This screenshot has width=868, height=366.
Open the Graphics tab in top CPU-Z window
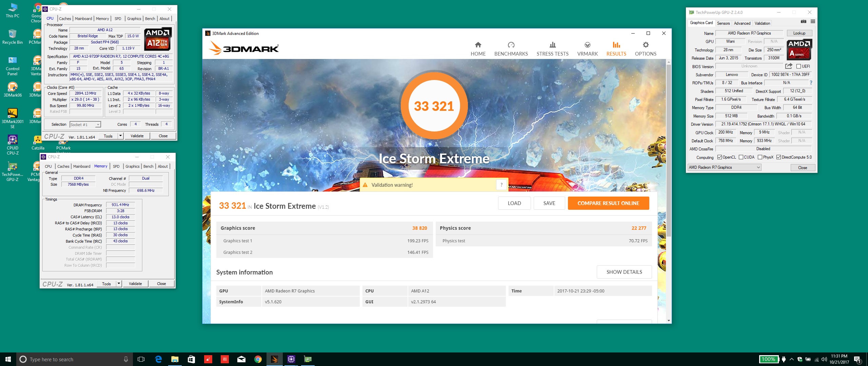pos(134,19)
